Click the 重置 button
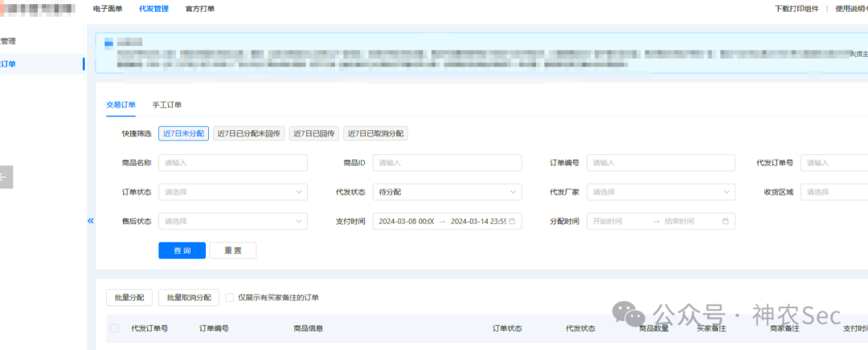This screenshot has height=350, width=868. click(x=233, y=250)
